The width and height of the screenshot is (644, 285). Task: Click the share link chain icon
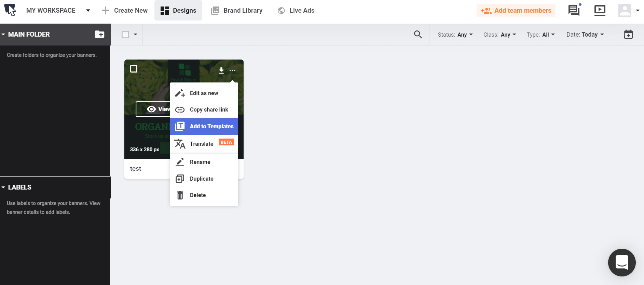(x=180, y=110)
